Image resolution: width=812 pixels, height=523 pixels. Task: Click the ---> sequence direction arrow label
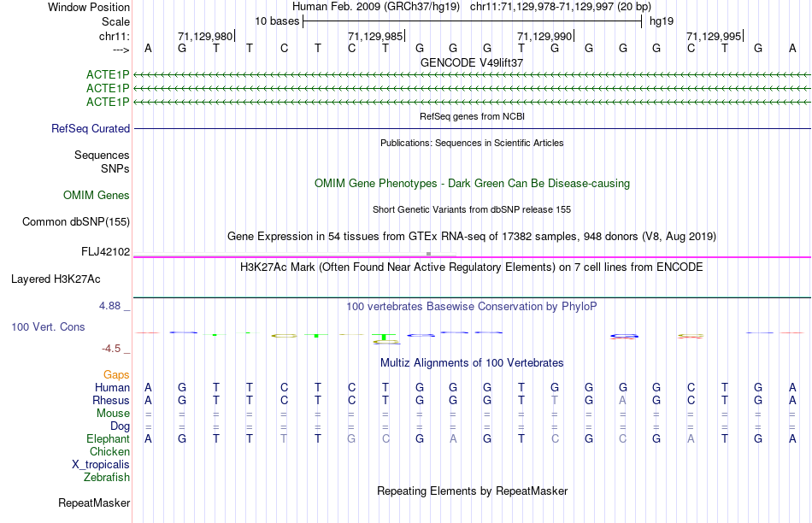[121, 50]
